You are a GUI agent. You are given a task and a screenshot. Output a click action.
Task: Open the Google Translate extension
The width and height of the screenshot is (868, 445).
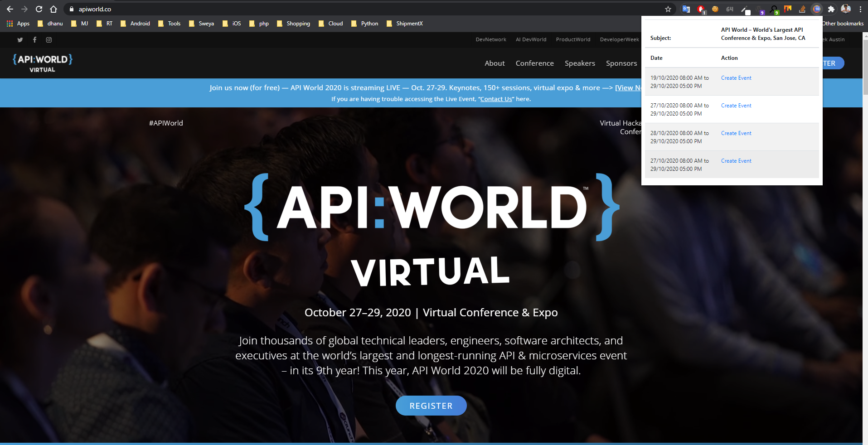point(686,9)
